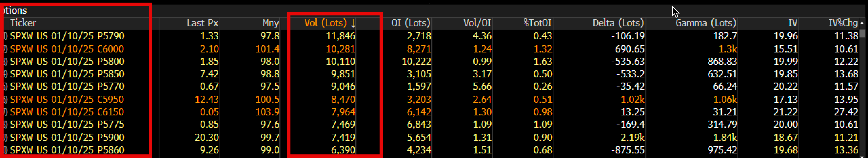Select delta value -2.19k

click(630, 137)
